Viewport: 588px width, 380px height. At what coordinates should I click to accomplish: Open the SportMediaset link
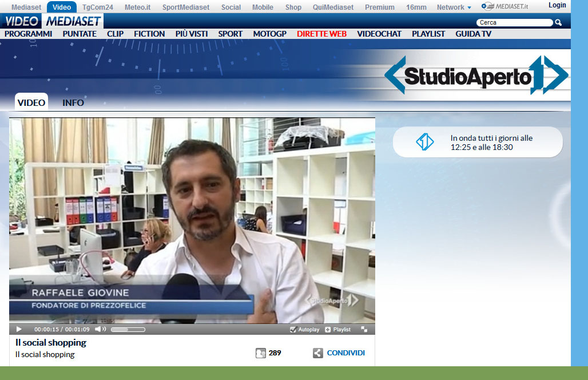point(186,7)
